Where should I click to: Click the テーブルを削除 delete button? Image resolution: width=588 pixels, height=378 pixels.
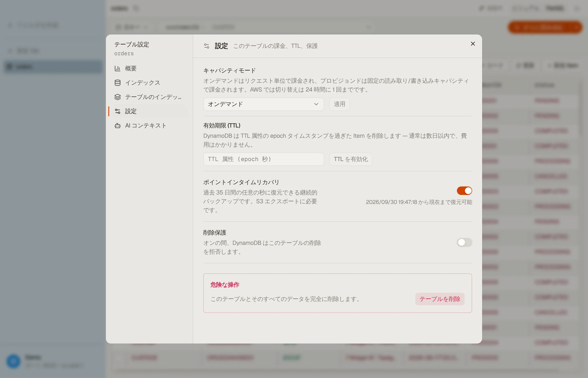point(440,299)
